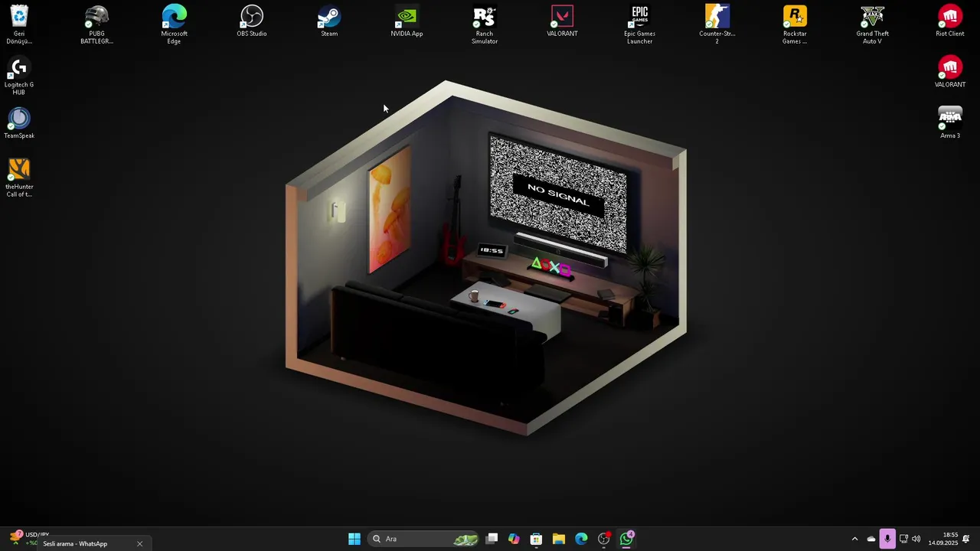The height and width of the screenshot is (551, 980).
Task: Select the PUBG BATTLEGROUNDS desktop shortcut
Action: 96,24
